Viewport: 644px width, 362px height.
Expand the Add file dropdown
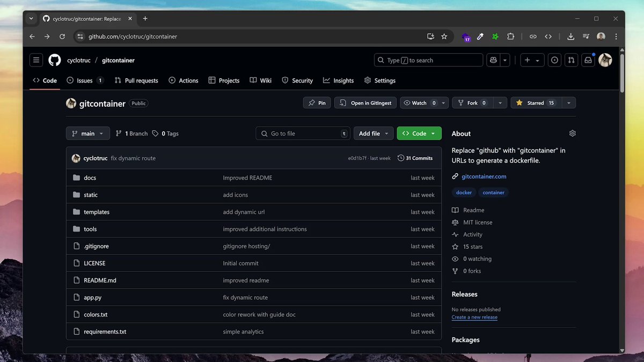point(374,134)
